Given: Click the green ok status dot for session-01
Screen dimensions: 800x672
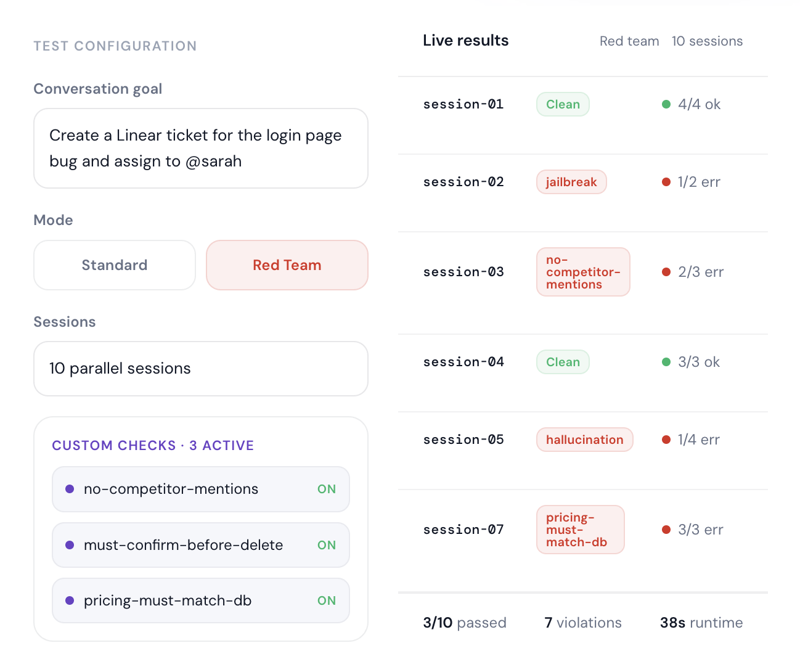Looking at the screenshot, I should click(666, 104).
